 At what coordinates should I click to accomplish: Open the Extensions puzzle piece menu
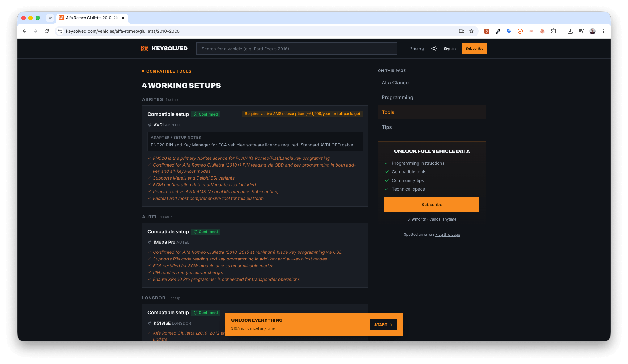coord(554,31)
